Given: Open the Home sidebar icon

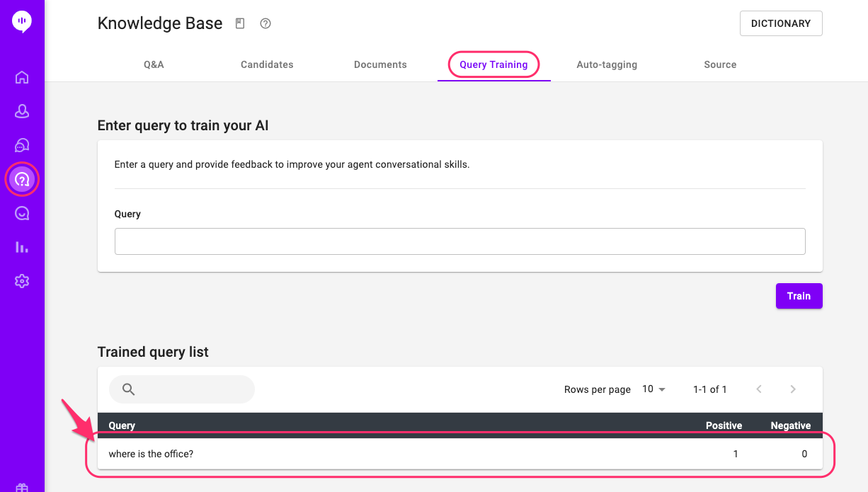Looking at the screenshot, I should pyautogui.click(x=22, y=77).
